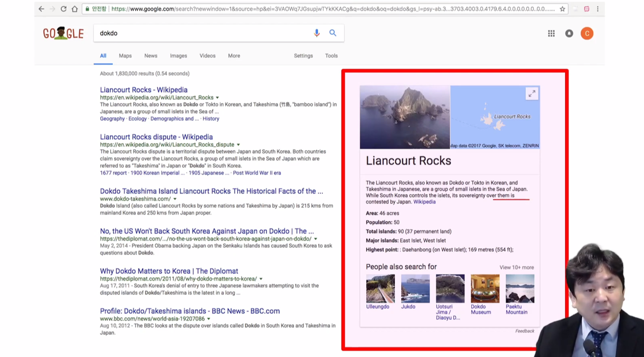This screenshot has width=644, height=357.
Task: Open the Post World War II era sitelink
Action: [x=257, y=173]
